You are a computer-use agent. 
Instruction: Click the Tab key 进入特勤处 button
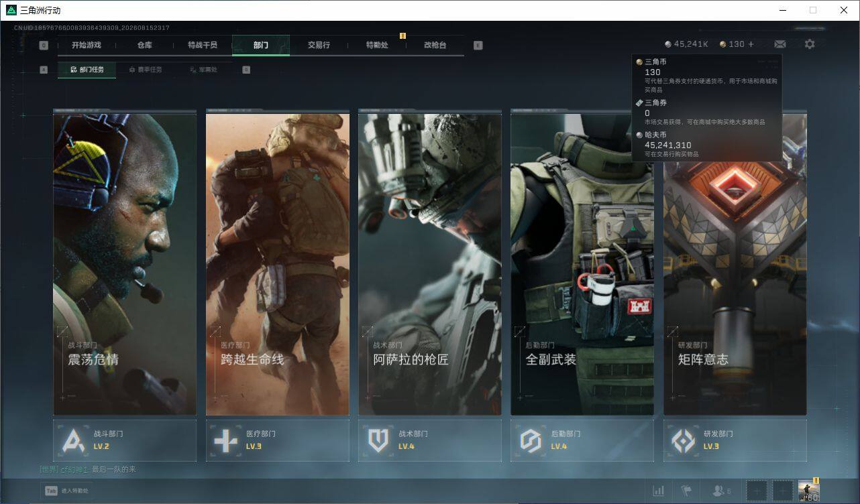click(66, 491)
